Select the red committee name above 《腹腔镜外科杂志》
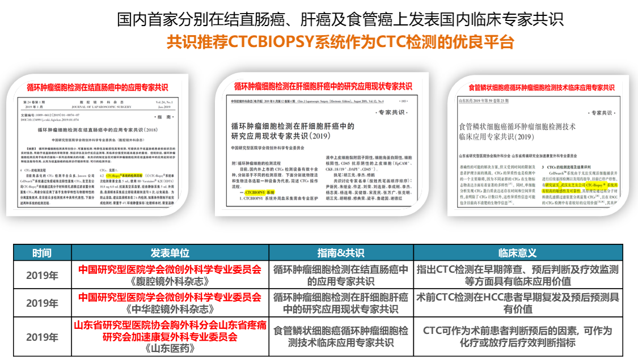The width and height of the screenshot is (638, 364). coord(170,269)
